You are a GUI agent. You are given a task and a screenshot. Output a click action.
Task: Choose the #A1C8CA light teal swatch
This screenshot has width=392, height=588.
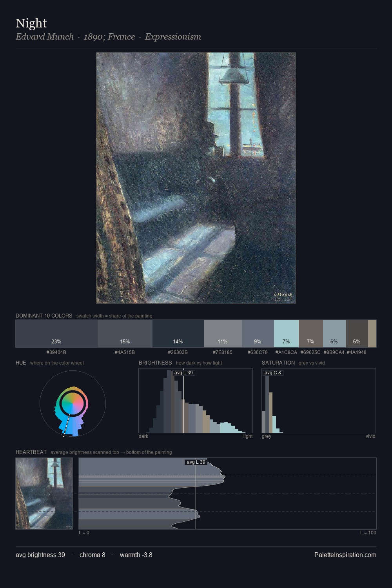point(286,334)
